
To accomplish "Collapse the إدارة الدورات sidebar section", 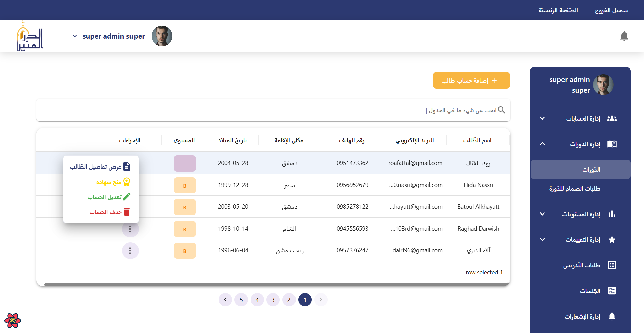I will [x=542, y=144].
